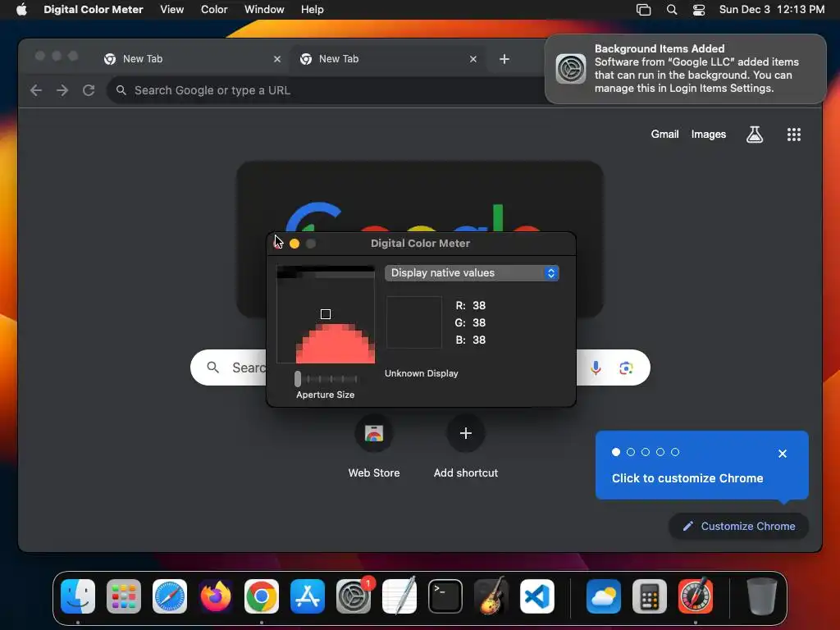The image size is (840, 630).
Task: Open the Apple menu
Action: 21,10
